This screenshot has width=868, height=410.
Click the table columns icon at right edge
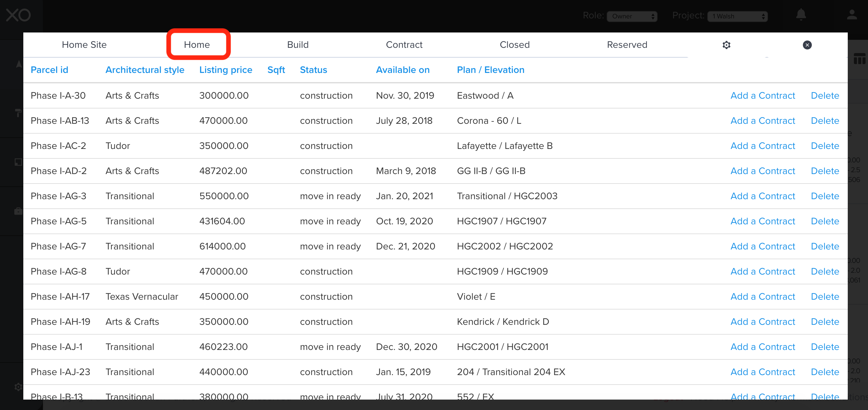point(859,59)
